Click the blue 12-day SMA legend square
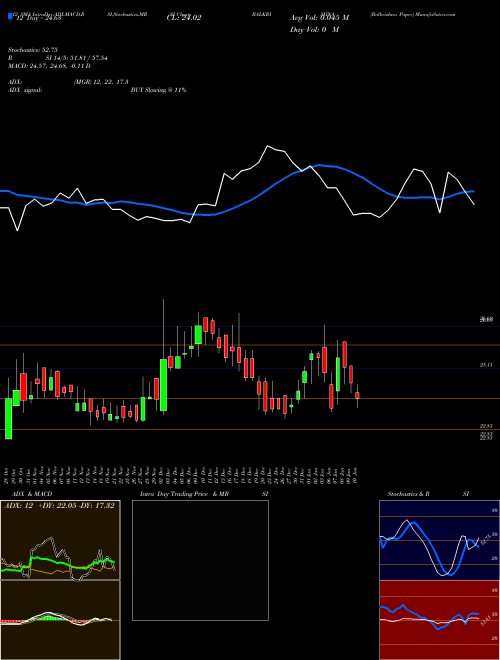This screenshot has width=500, height=660. click(x=10, y=16)
